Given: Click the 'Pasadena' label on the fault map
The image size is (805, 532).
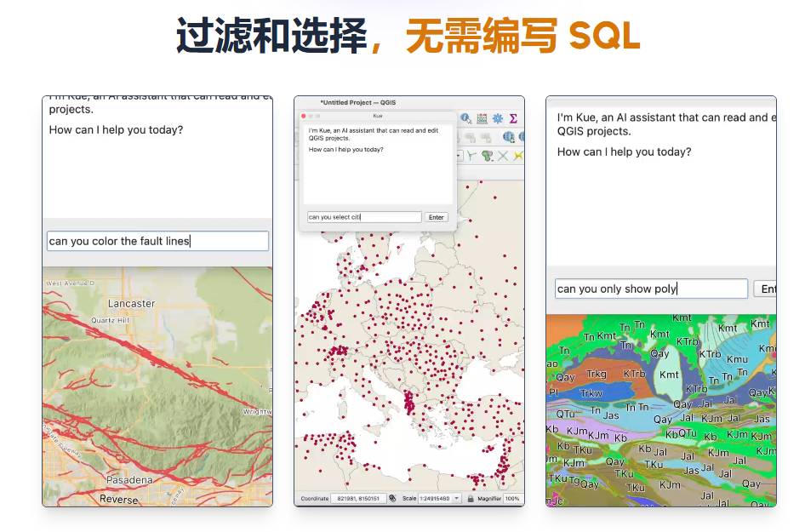Looking at the screenshot, I should (129, 480).
